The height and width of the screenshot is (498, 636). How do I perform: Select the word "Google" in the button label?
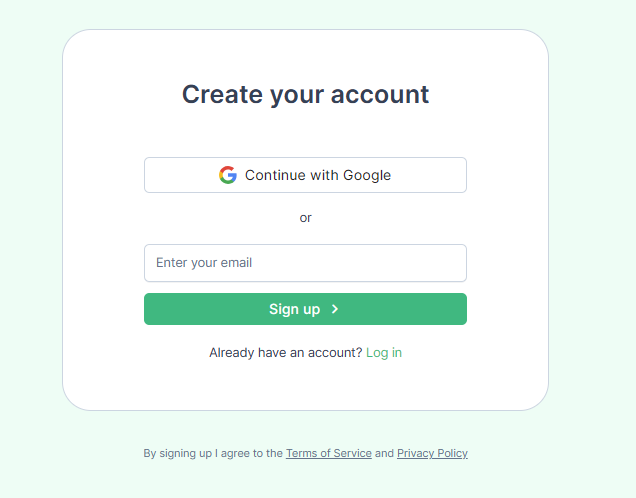pyautogui.click(x=367, y=175)
